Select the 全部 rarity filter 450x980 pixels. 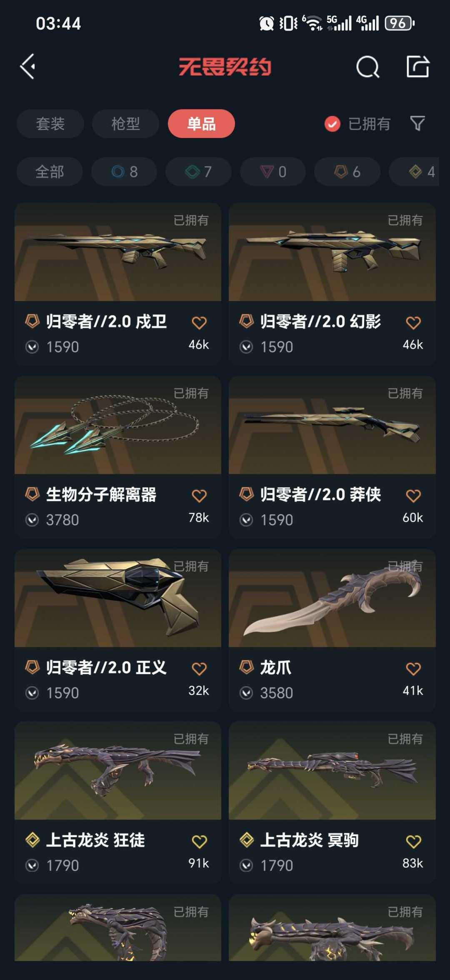click(x=50, y=172)
